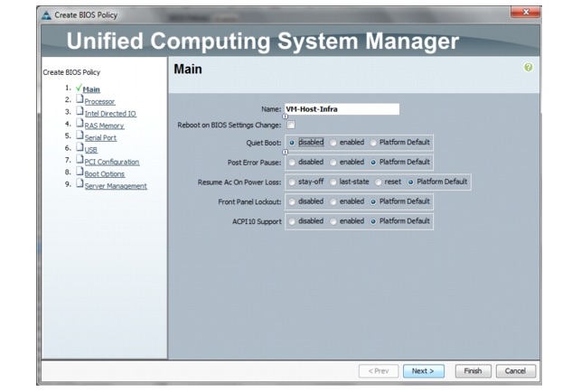Click the Cisco logo in title bar

coord(46,15)
